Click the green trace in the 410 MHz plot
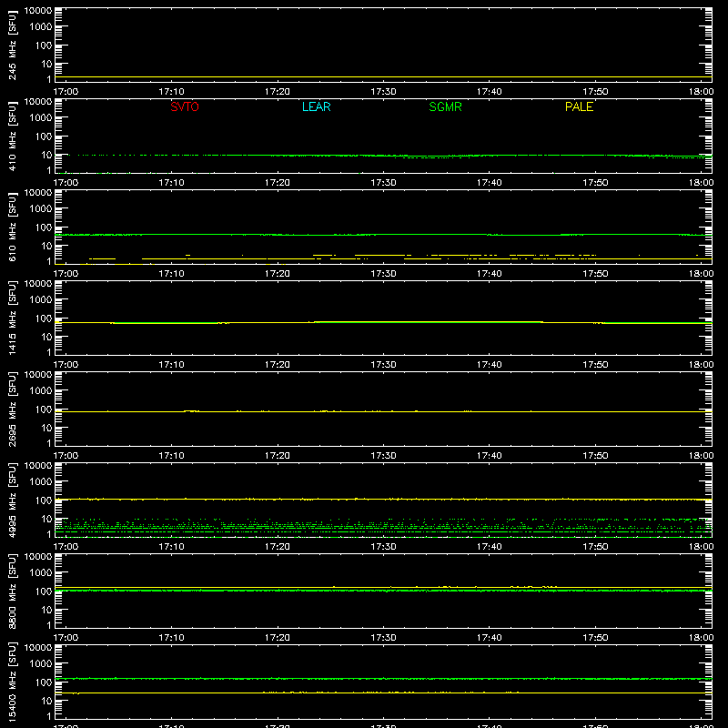728x728 pixels. (x=383, y=156)
